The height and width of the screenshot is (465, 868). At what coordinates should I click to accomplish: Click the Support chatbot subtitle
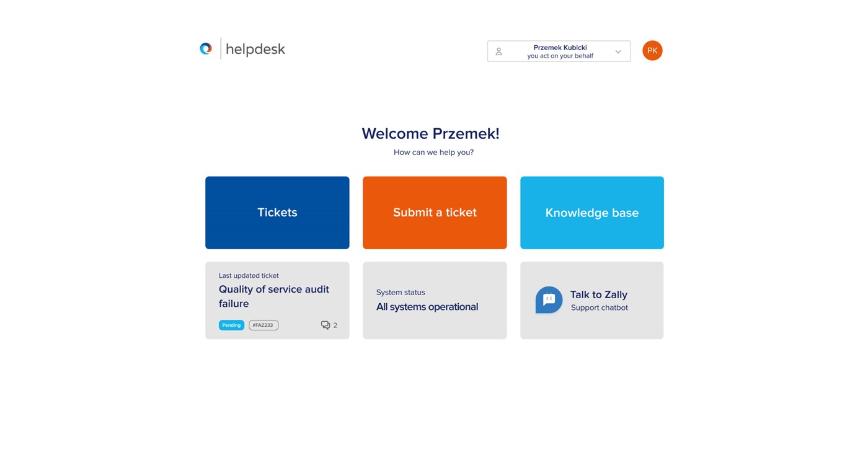pos(600,308)
